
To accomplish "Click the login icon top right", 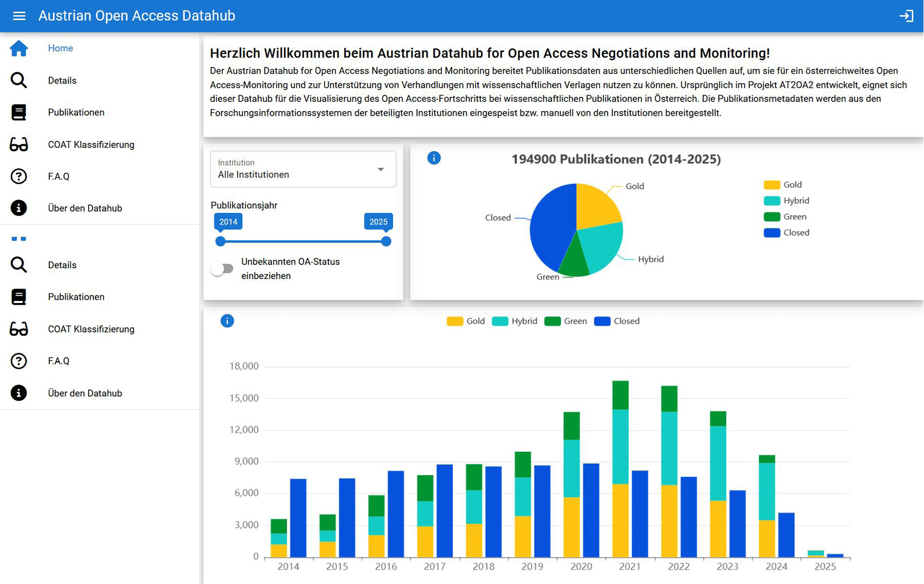I will (907, 16).
